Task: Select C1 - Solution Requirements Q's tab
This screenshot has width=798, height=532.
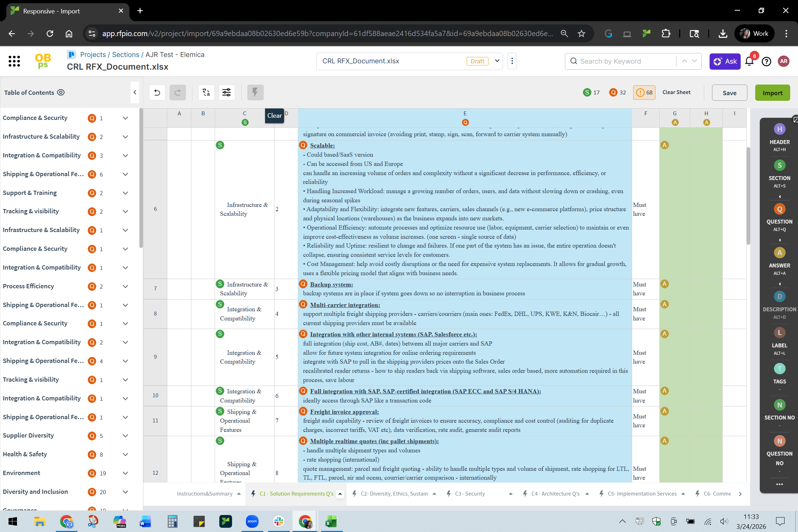Action: pyautogui.click(x=296, y=494)
